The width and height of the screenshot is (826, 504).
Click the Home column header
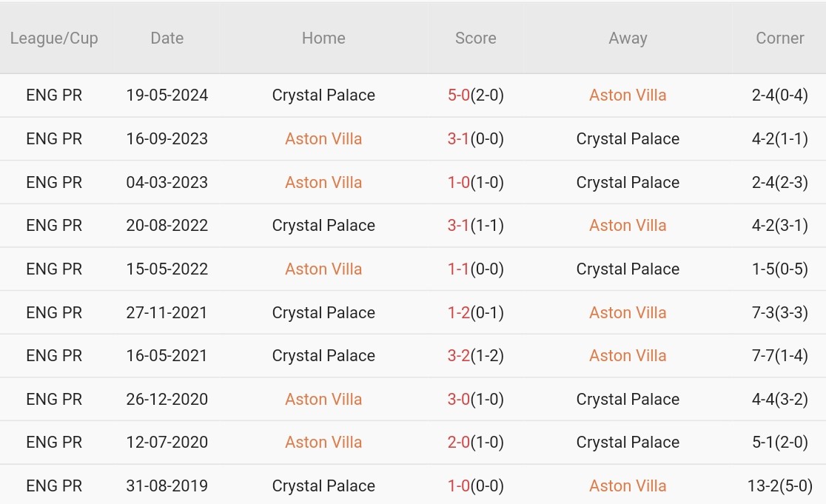323,38
